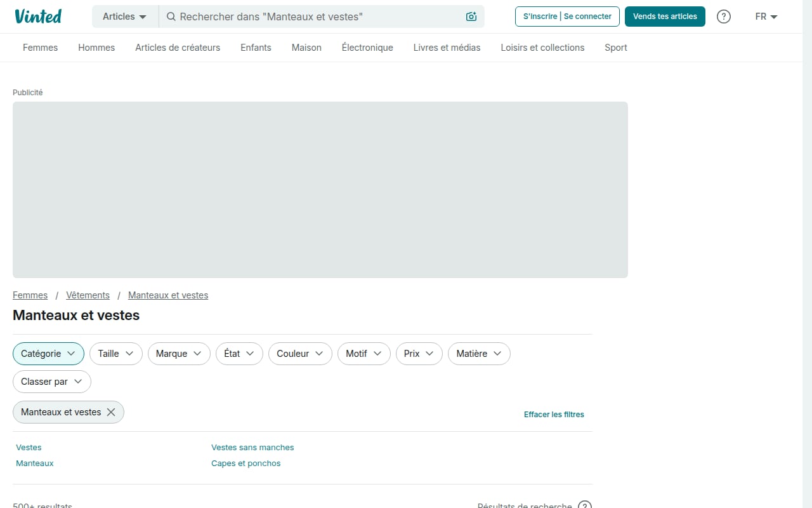
Task: Open Vestes sans manches subcategory
Action: 252,448
